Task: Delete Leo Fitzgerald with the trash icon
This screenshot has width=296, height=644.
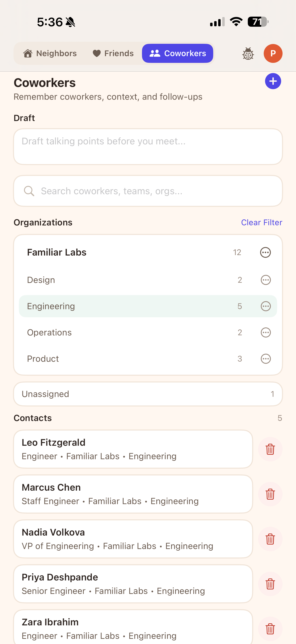Action: click(x=270, y=449)
